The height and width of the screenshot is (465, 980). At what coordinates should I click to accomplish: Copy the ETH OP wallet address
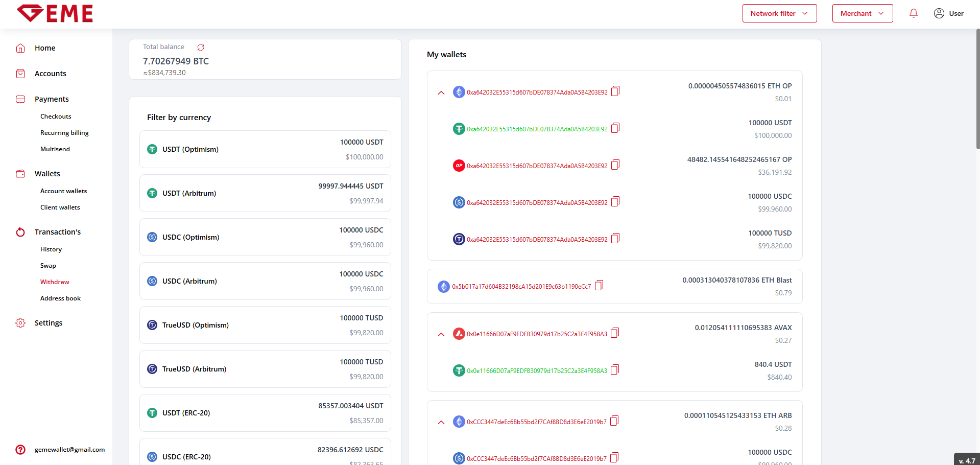point(615,91)
